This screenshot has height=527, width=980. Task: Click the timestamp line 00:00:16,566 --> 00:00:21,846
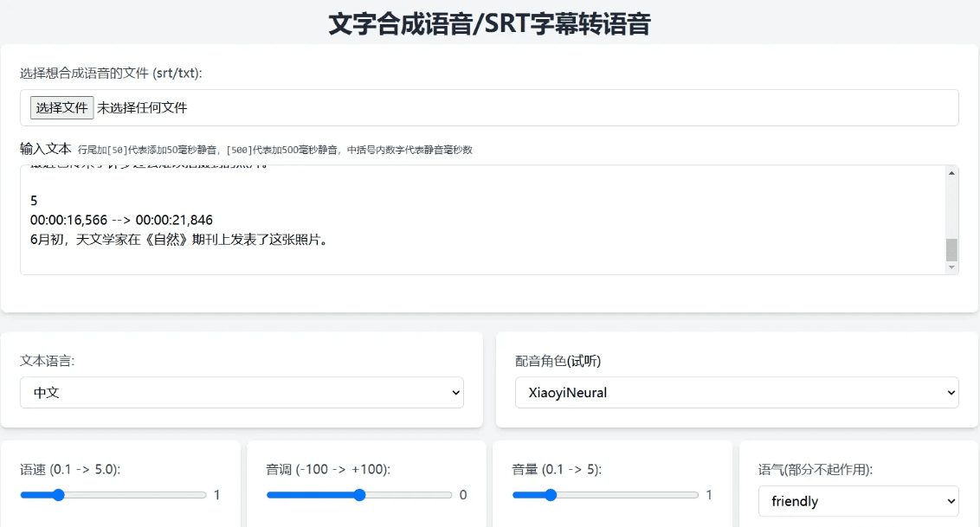tap(121, 220)
